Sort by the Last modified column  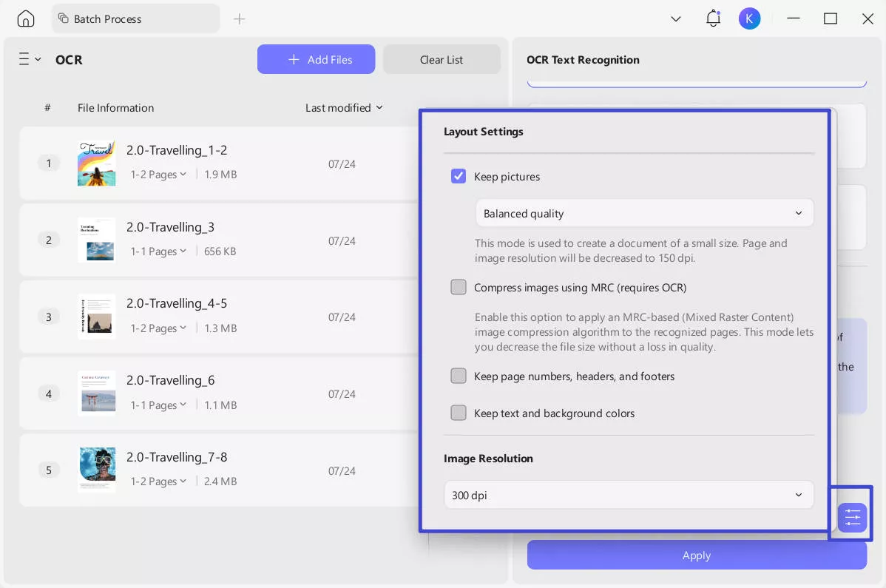point(344,108)
